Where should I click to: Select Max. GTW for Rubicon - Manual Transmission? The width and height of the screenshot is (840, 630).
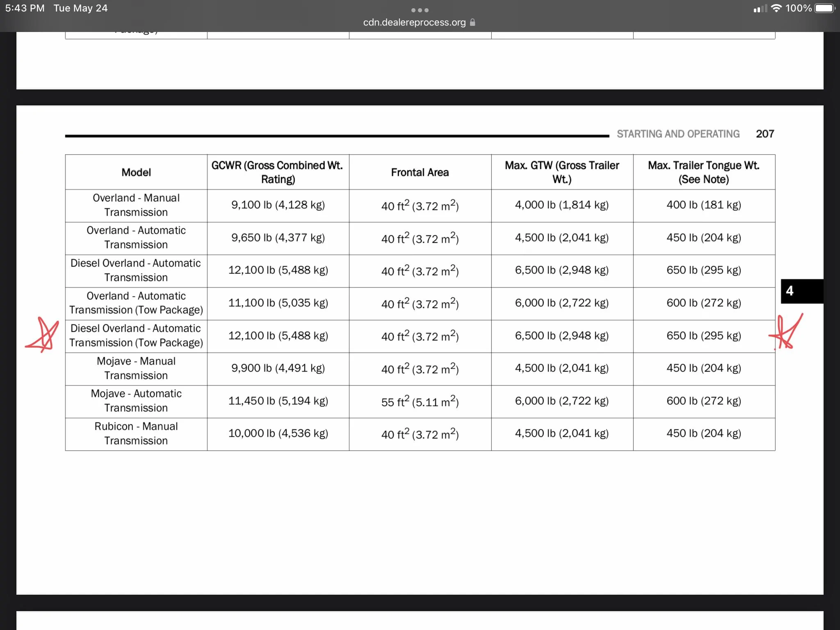click(x=562, y=434)
